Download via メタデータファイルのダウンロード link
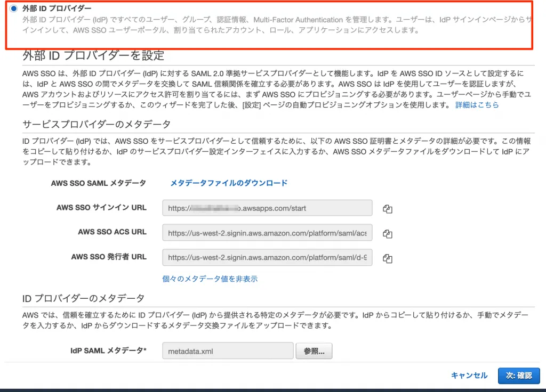The height and width of the screenshot is (392, 546). (x=229, y=183)
